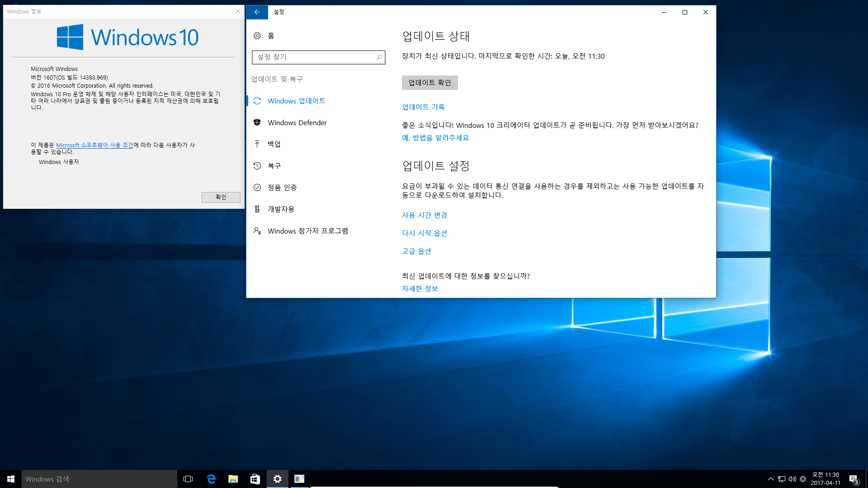This screenshot has height=488, width=868.
Task: Open the network tray icon
Action: coord(782,479)
